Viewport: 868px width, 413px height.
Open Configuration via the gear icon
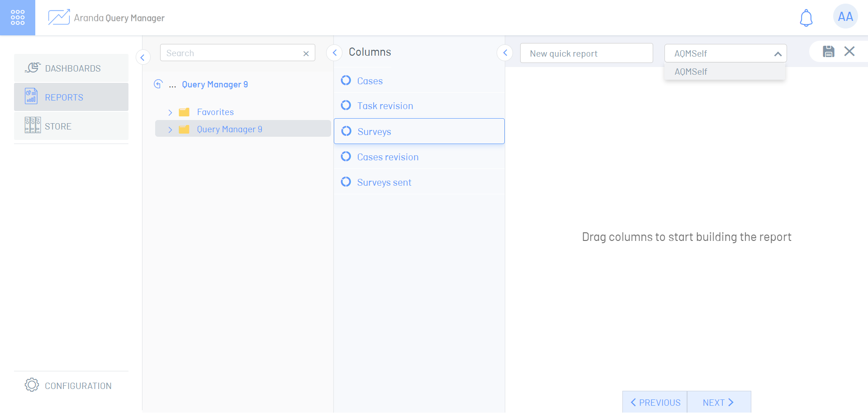32,385
